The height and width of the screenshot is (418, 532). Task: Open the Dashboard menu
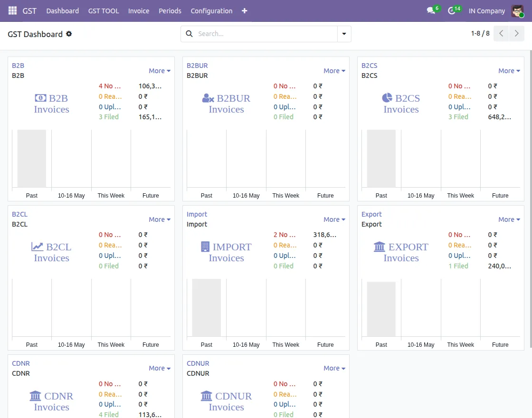pyautogui.click(x=62, y=11)
